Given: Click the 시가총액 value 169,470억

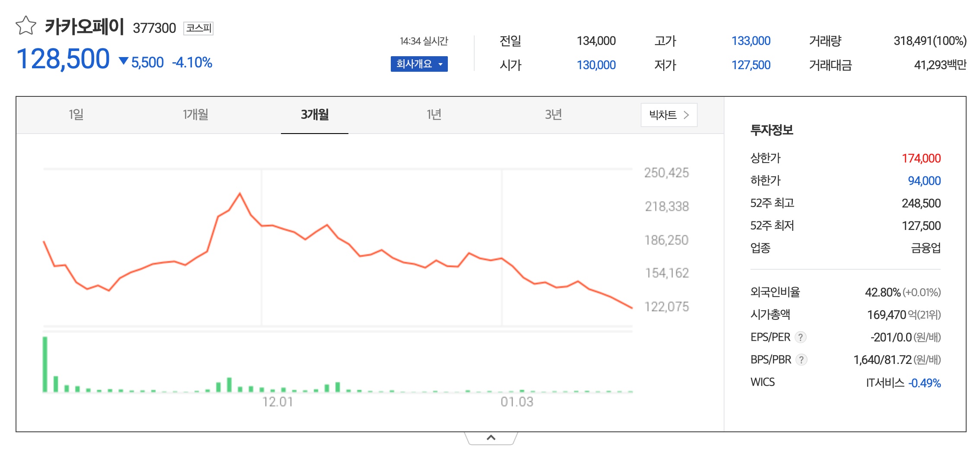Looking at the screenshot, I should click(892, 315).
